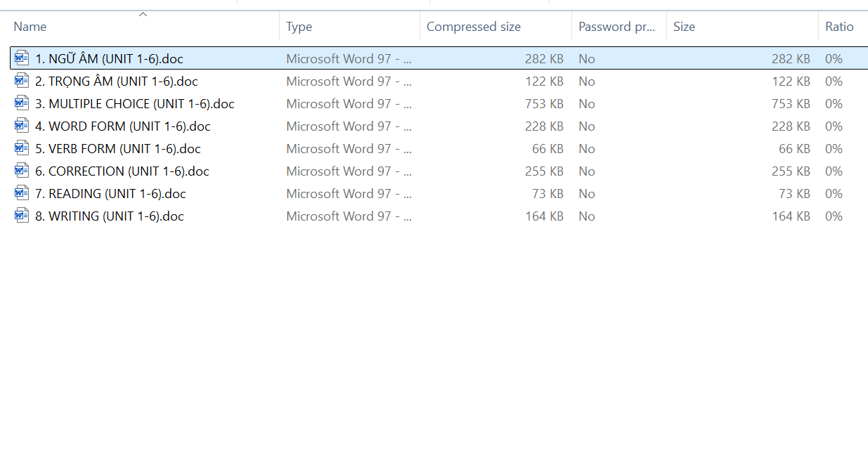Click Word icon of WRITING file

22,216
